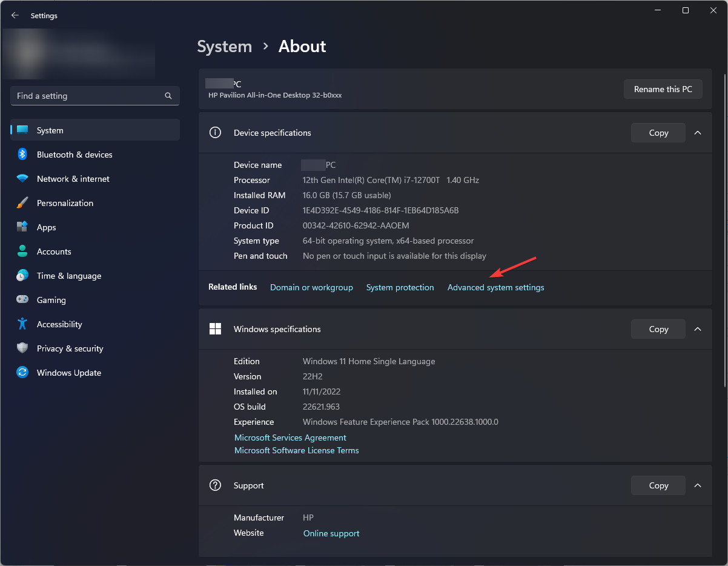
Task: Copy the Support information
Action: 658,485
